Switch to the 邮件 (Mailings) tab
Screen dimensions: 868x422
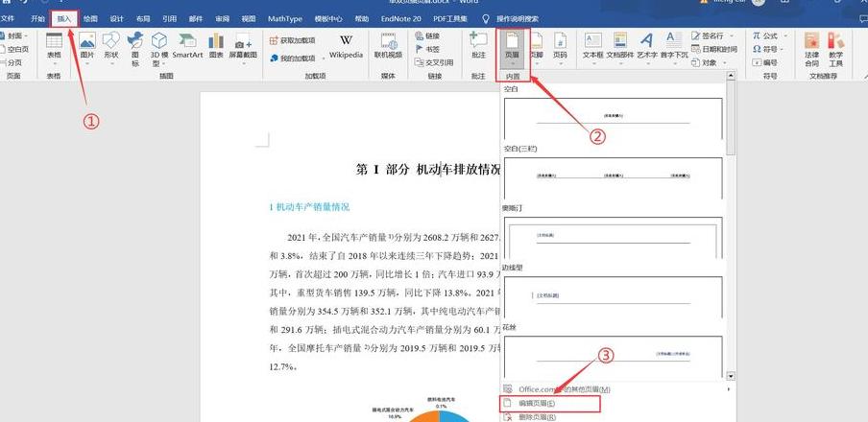(196, 19)
